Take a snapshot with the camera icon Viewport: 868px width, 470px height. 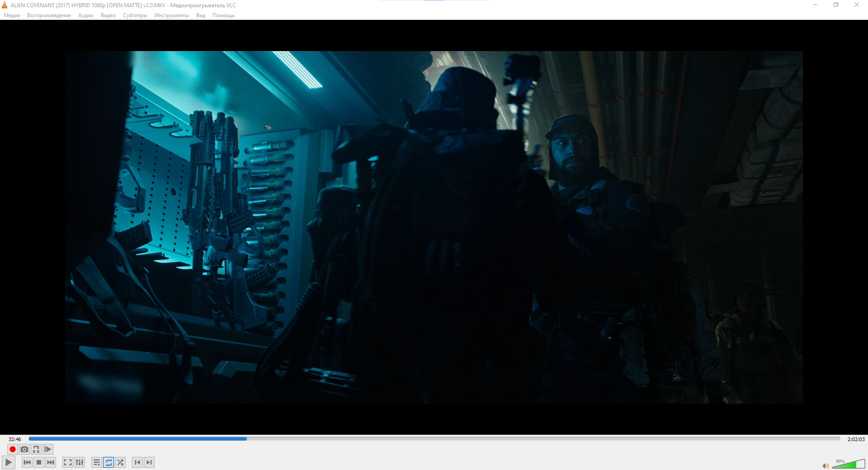tap(24, 449)
